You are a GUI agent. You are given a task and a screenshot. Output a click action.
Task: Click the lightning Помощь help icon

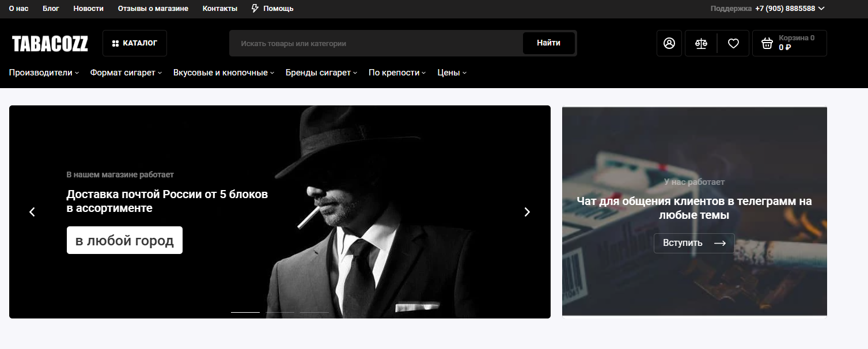coord(255,9)
